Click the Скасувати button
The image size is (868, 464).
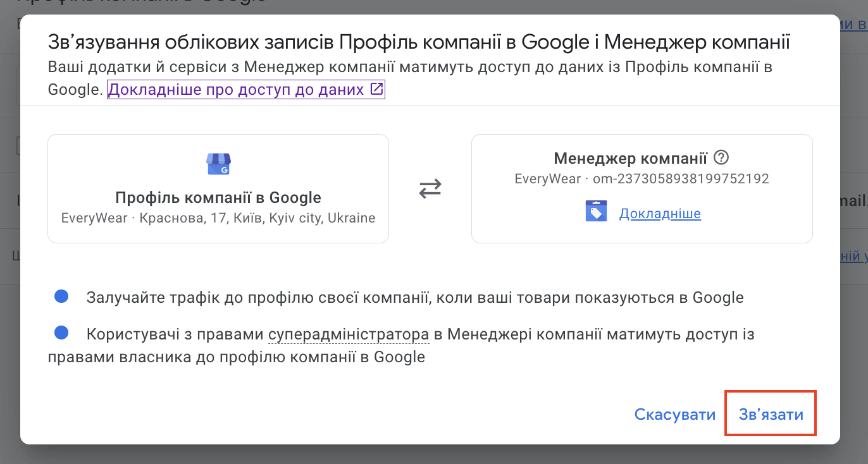tap(675, 415)
